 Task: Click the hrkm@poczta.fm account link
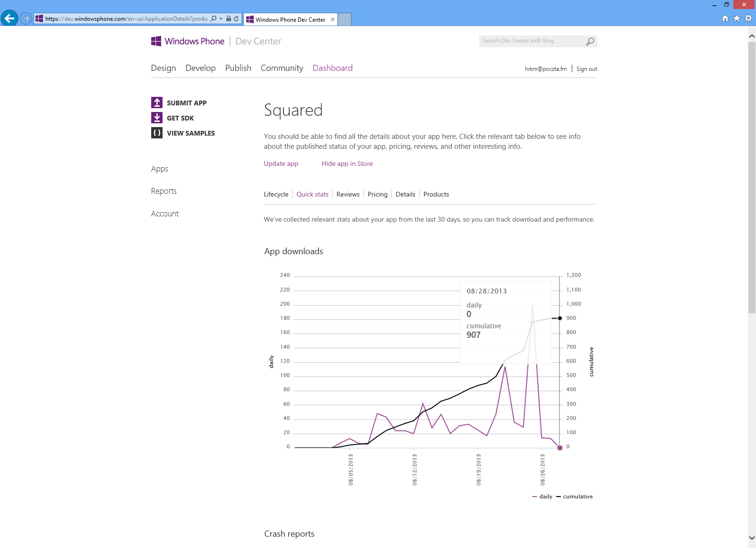coord(546,69)
